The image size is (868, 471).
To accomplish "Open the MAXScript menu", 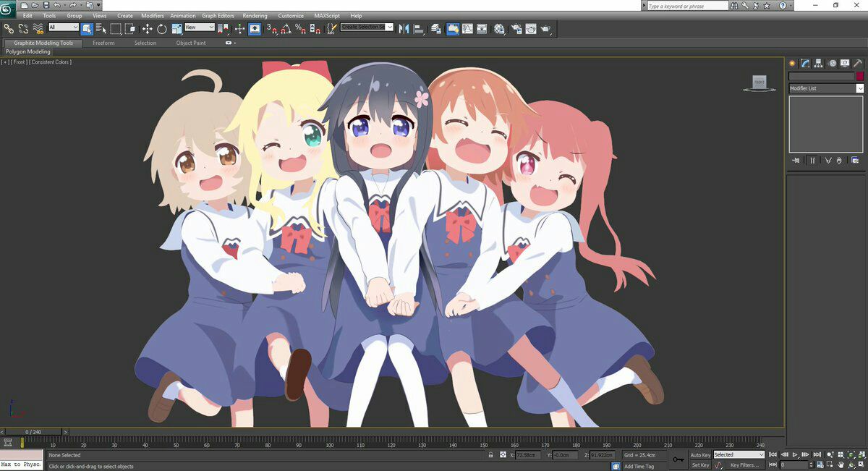I will coord(327,15).
